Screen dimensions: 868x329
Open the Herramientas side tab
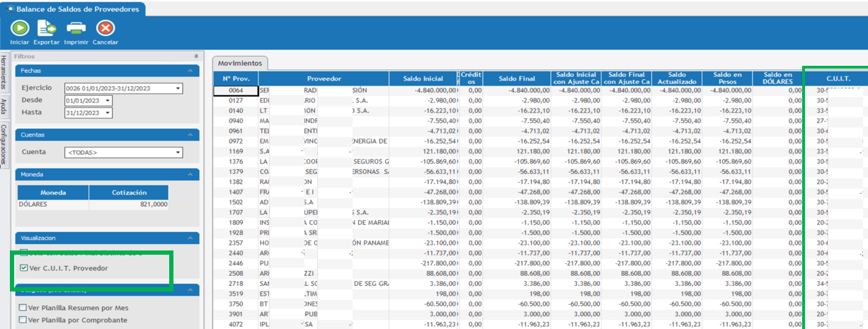tap(4, 73)
